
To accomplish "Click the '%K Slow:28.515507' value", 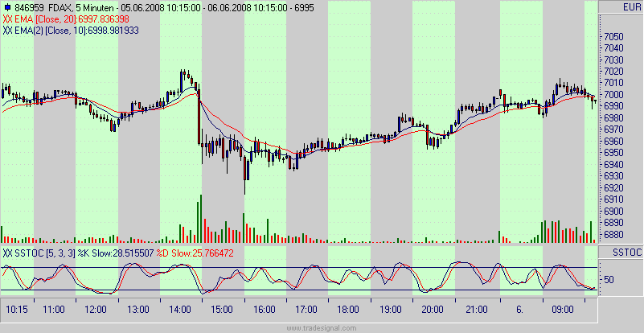I will [116, 253].
